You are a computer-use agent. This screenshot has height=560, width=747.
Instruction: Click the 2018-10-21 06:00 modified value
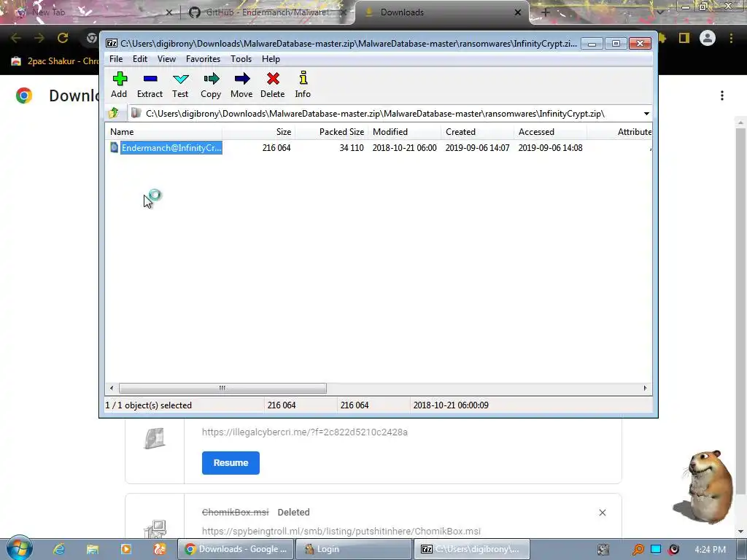tap(404, 147)
